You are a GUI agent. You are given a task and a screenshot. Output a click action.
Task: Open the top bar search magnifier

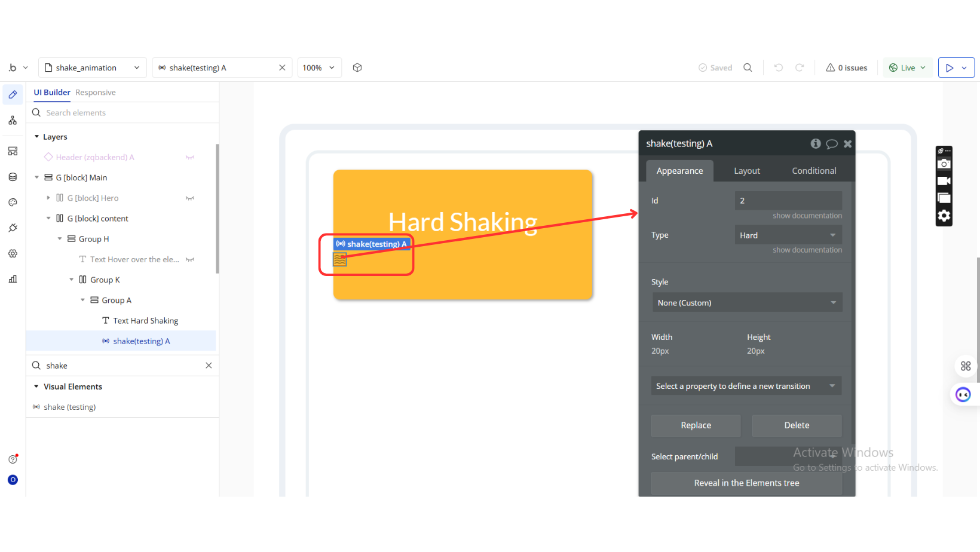748,68
